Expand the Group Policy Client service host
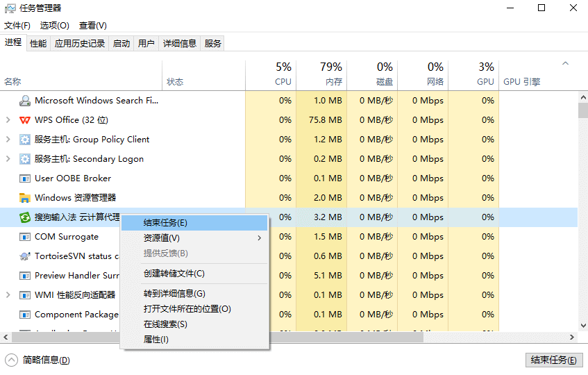The height and width of the screenshot is (375, 588). 8,140
